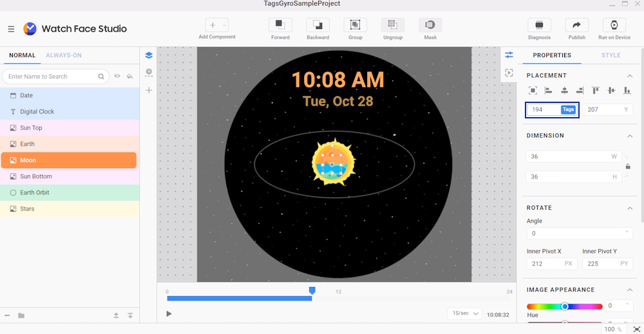Toggle the dimension aspect ratio lock
The height and width of the screenshot is (334, 644).
click(628, 167)
